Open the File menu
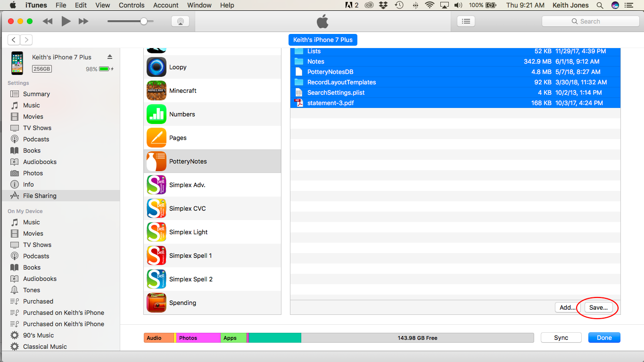Screen dimensions: 644x362 coord(61,5)
